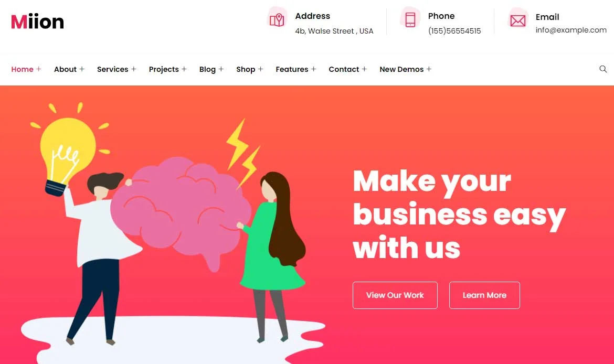
Task: Expand the Services plus indicator
Action: click(x=133, y=69)
